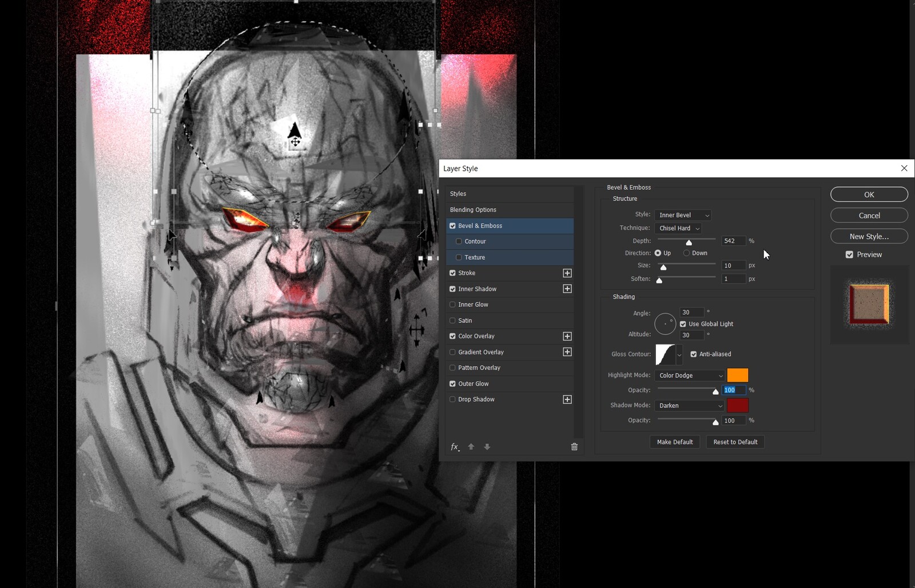Select the Down direction radio button
The width and height of the screenshot is (915, 588).
coord(686,253)
